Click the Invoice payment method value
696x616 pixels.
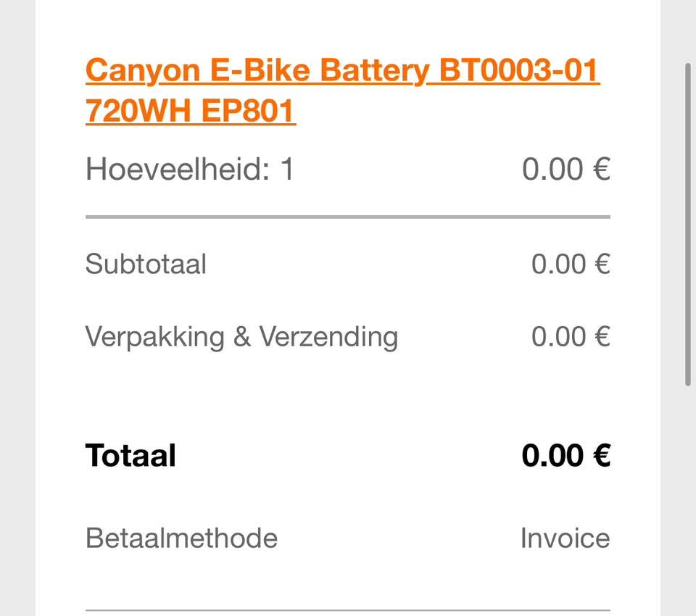565,538
